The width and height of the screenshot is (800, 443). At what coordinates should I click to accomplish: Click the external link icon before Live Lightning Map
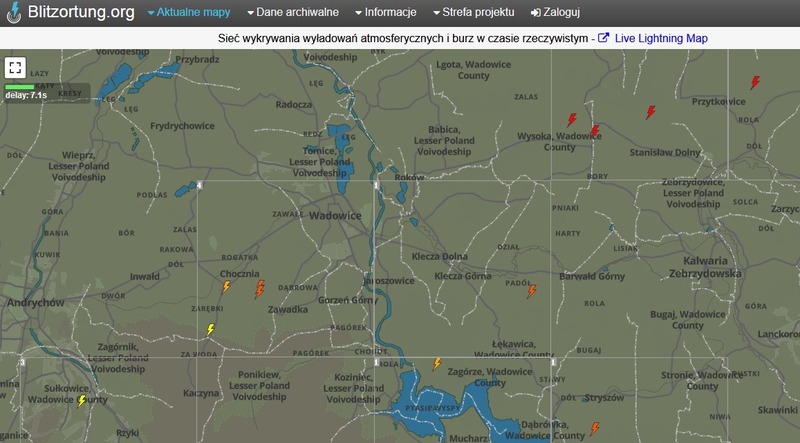click(x=604, y=38)
